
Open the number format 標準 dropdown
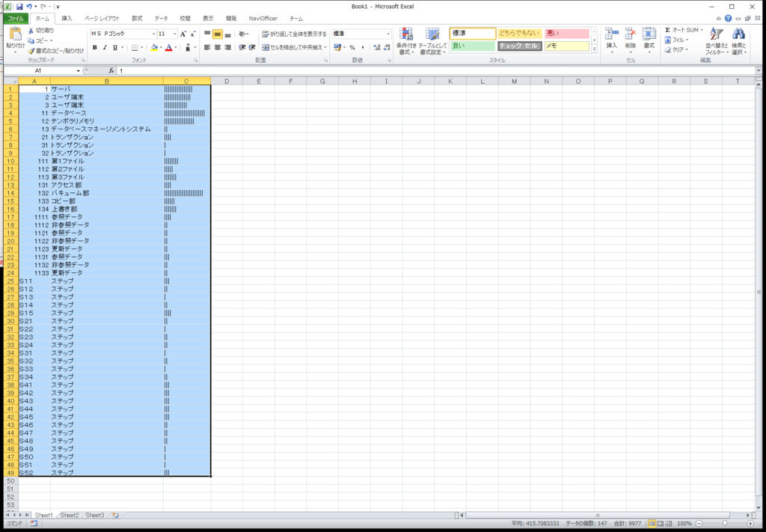(388, 34)
